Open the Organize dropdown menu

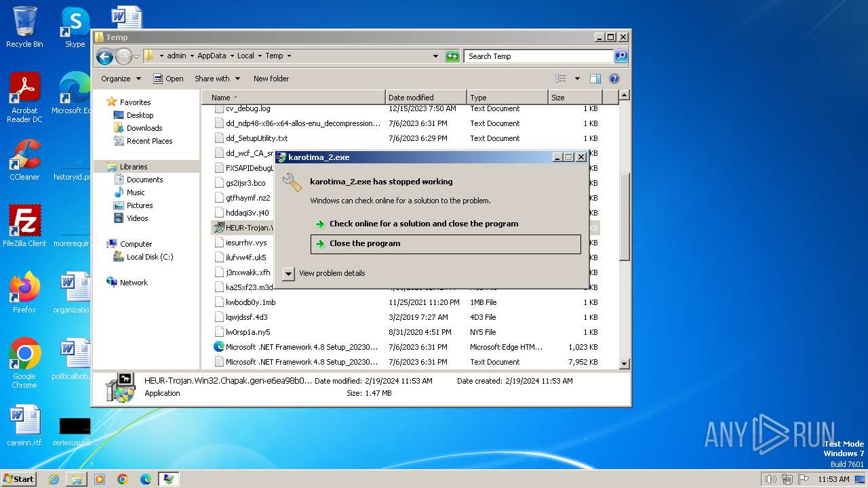point(121,79)
